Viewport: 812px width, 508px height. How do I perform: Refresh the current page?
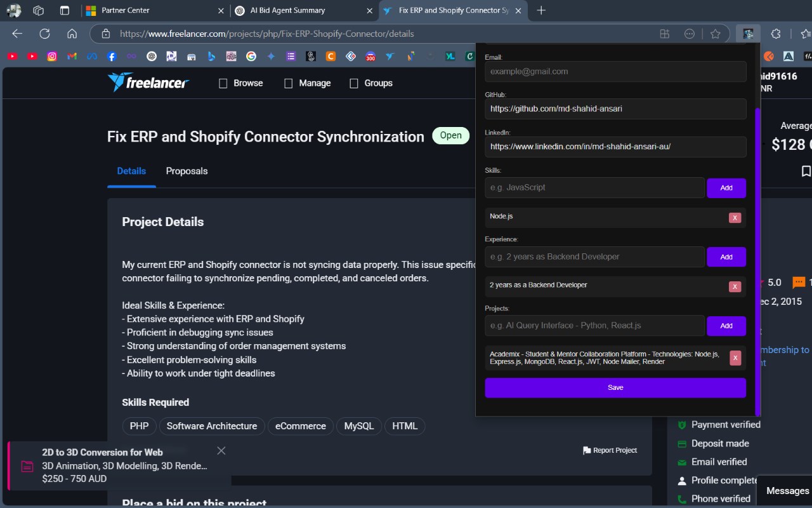pyautogui.click(x=44, y=34)
